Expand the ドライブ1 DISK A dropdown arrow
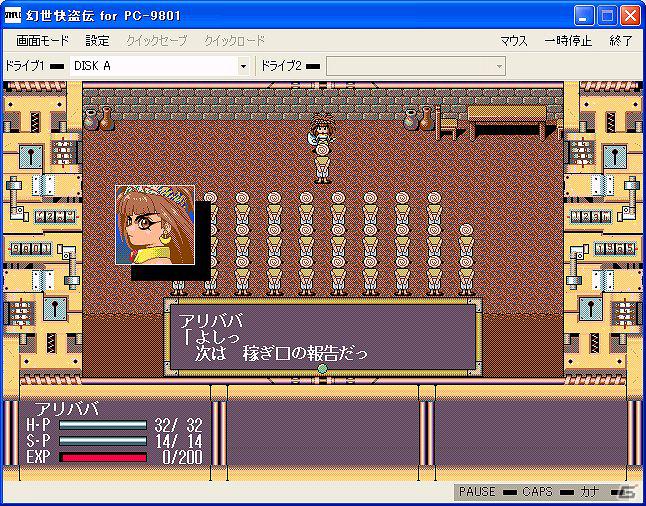Screen dimensions: 646x506 point(243,66)
